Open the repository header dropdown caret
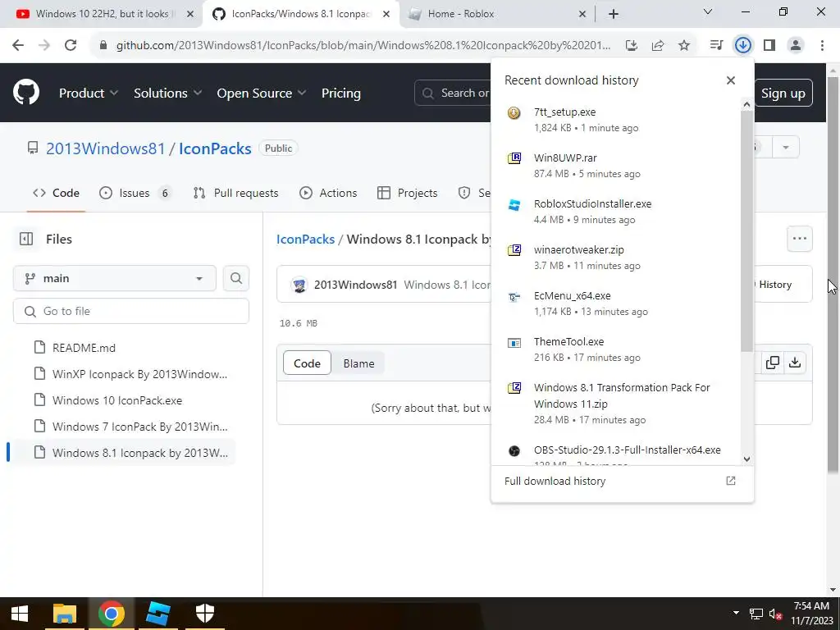The image size is (840, 630). (786, 148)
